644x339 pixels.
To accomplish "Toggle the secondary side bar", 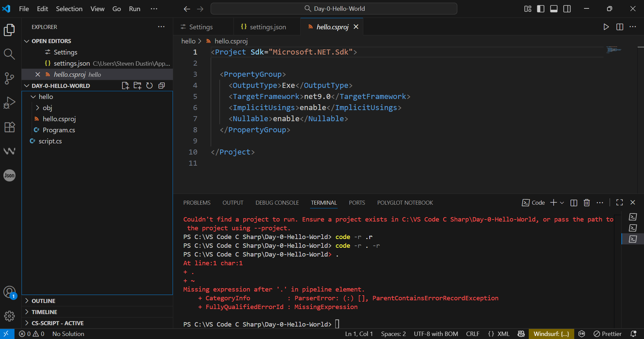I will click(x=567, y=9).
